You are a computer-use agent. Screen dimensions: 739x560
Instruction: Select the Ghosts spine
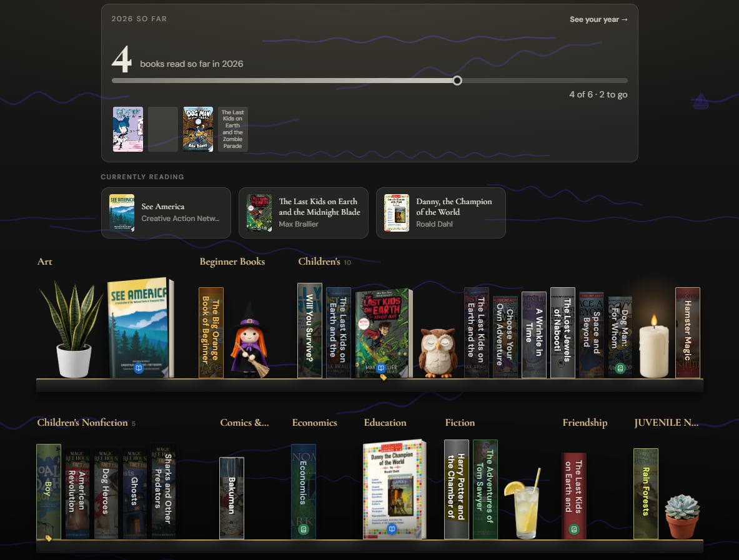135,494
